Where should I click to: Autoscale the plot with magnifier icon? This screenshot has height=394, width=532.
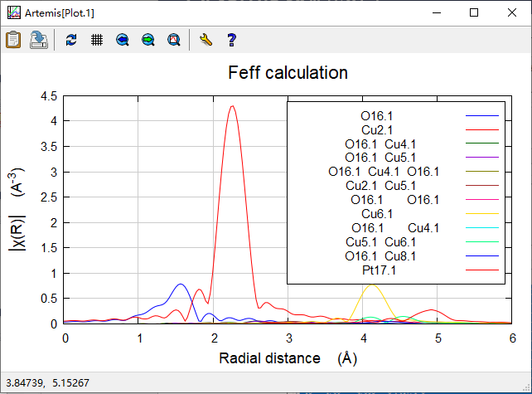(x=173, y=39)
